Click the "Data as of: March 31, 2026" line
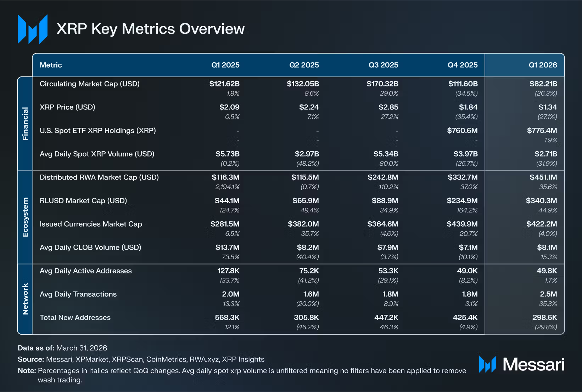 tap(62, 348)
